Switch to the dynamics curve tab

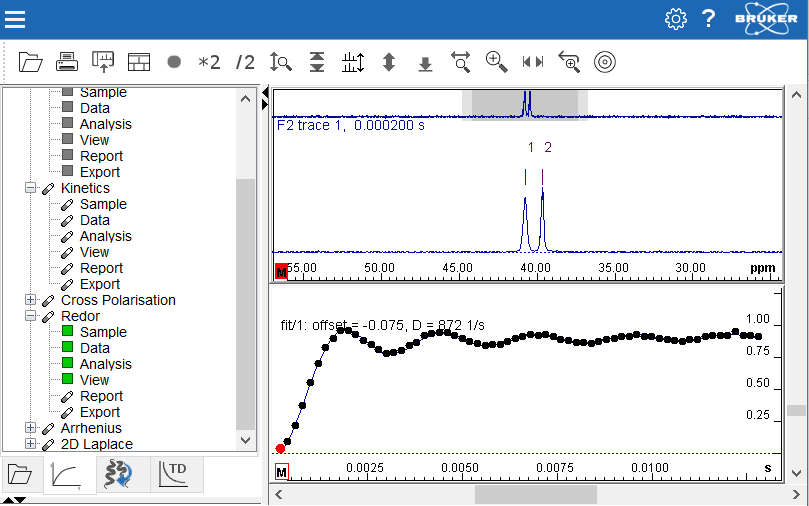[67, 475]
